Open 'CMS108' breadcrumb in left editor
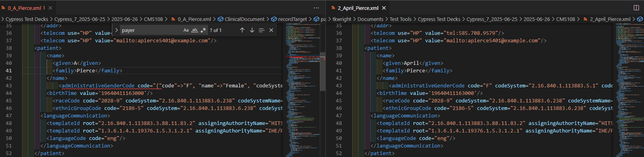The height and width of the screenshot is (157, 644). click(153, 19)
